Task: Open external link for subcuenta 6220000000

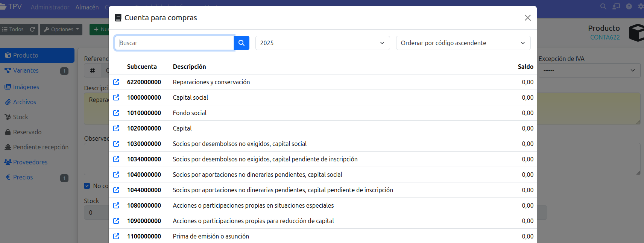Action: point(116,82)
